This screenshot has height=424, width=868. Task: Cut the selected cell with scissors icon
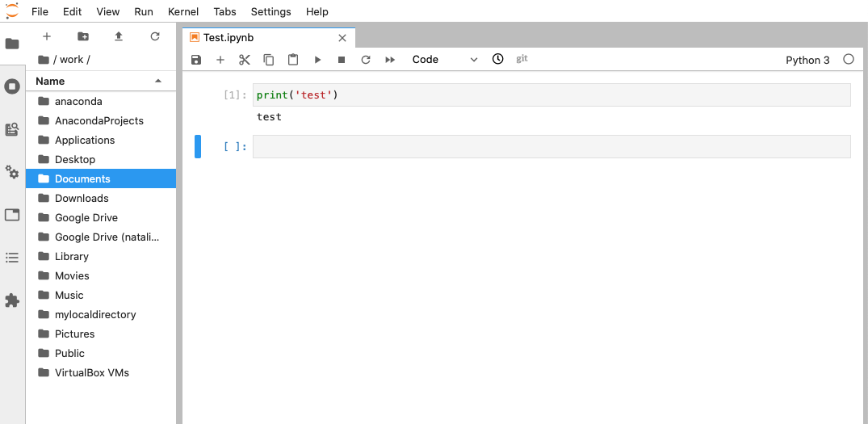245,60
